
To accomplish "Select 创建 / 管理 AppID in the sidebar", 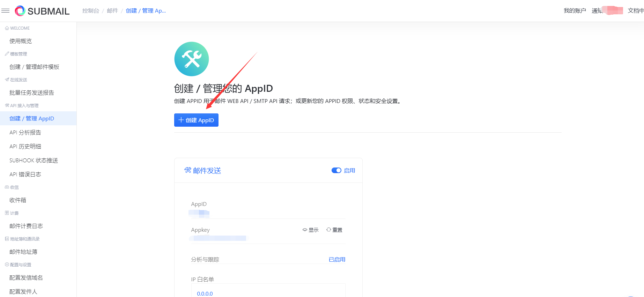I will pos(38,118).
